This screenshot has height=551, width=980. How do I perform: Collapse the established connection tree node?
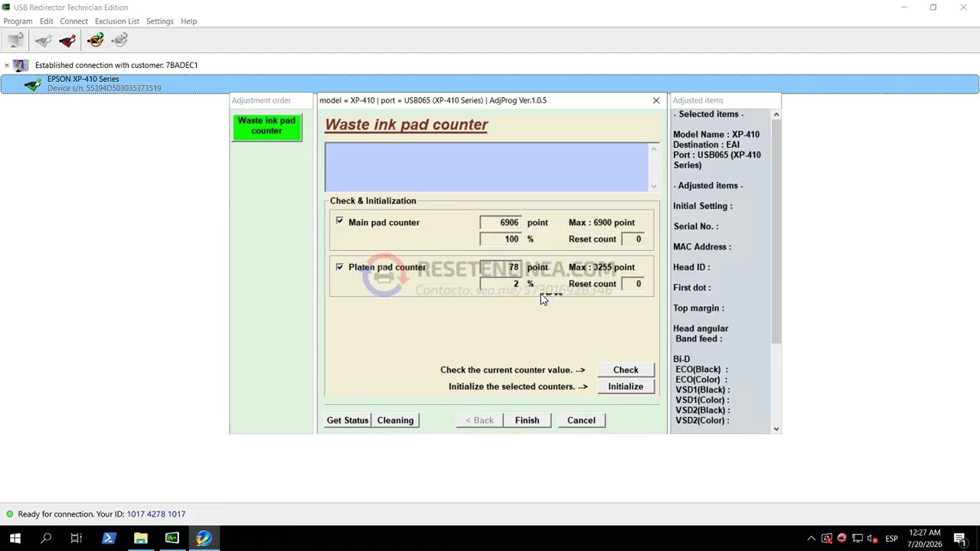pos(6,65)
